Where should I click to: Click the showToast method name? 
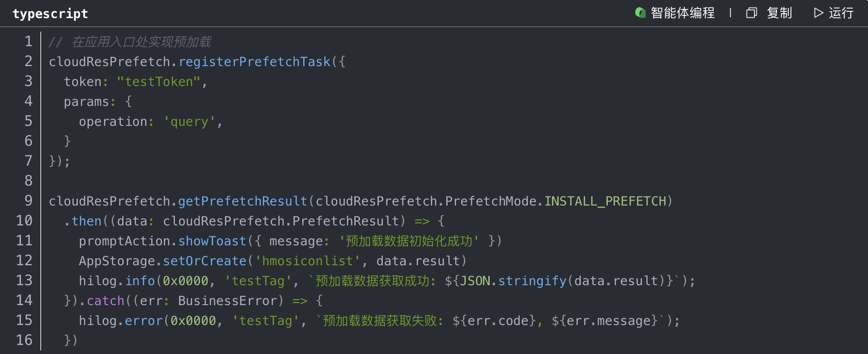[212, 241]
